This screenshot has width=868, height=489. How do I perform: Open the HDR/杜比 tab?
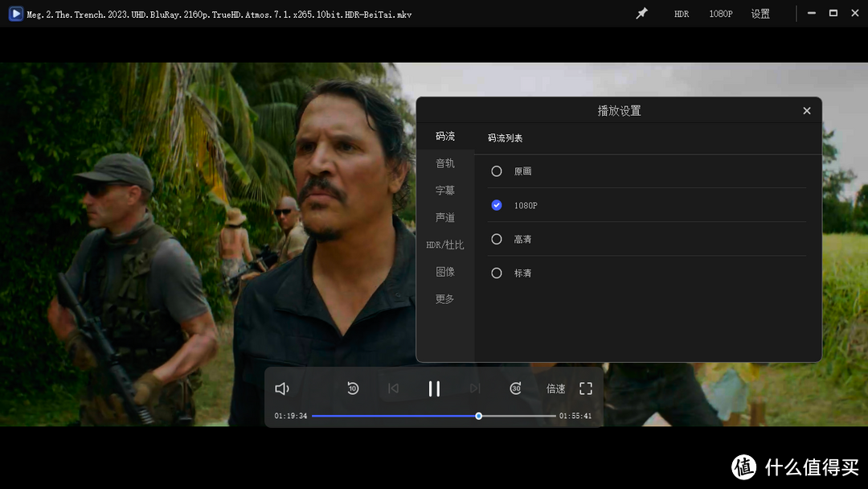(x=445, y=244)
